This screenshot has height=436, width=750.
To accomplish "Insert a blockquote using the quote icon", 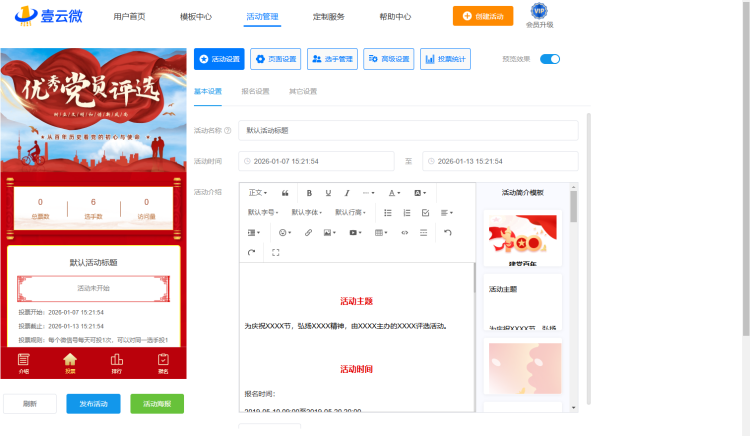I will click(x=286, y=192).
